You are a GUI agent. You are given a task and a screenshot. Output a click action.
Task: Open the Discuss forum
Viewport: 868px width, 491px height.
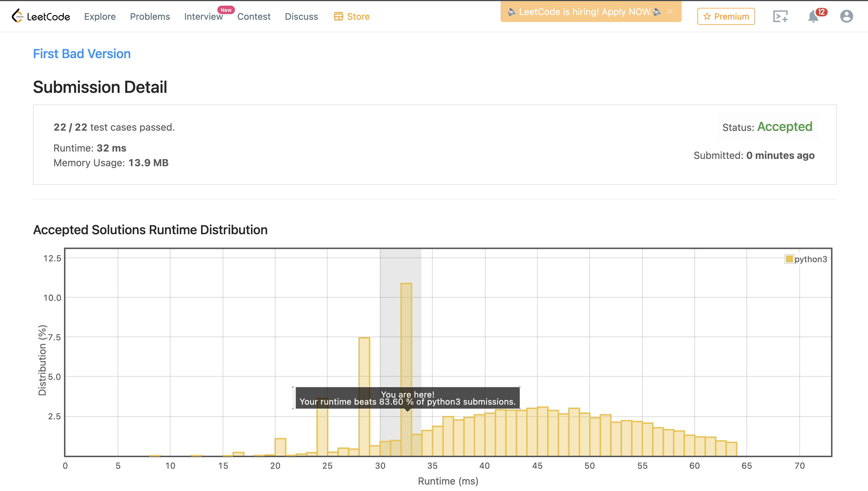pyautogui.click(x=301, y=17)
